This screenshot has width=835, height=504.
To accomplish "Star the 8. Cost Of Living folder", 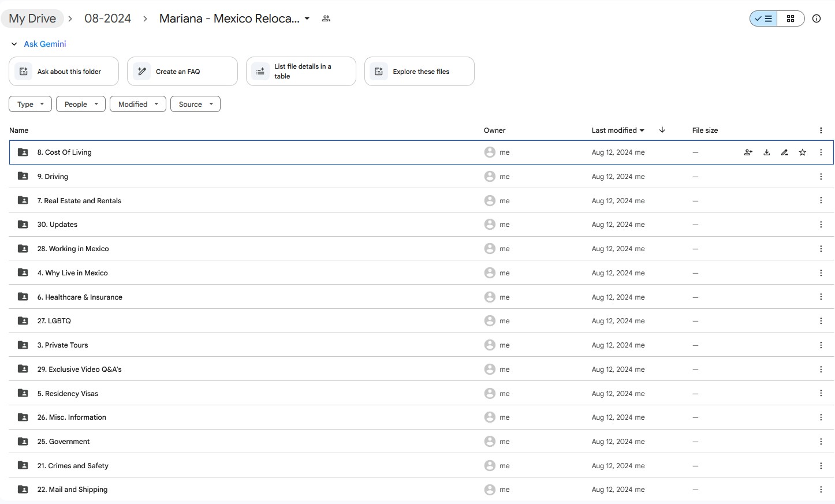I will [x=803, y=152].
